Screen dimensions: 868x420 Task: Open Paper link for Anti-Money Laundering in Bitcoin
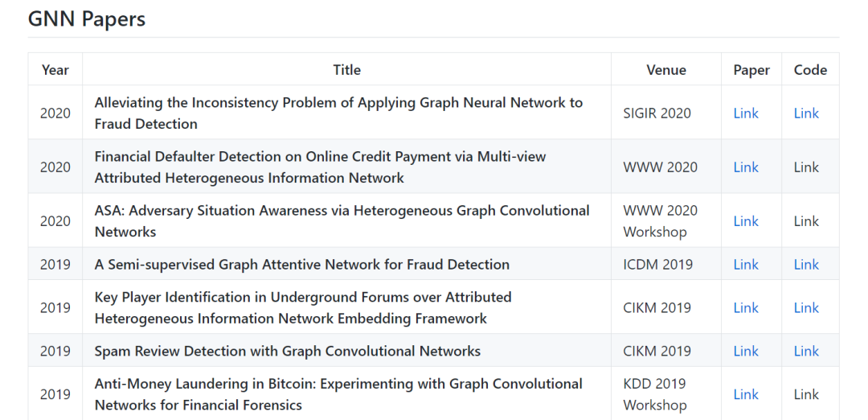(745, 394)
